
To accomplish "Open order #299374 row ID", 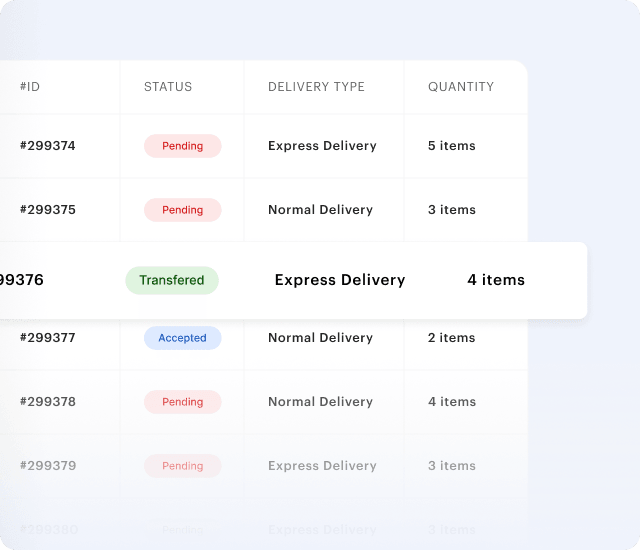I will pyautogui.click(x=48, y=146).
